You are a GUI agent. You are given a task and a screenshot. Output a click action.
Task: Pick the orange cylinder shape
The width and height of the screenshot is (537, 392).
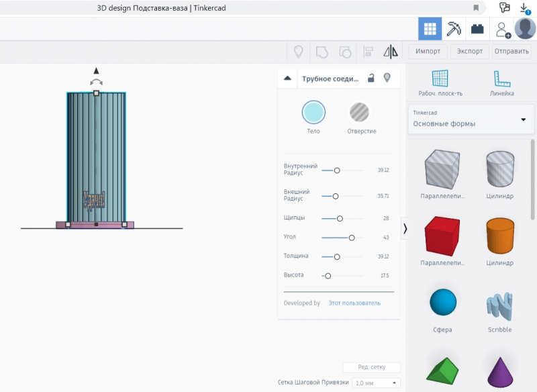pyautogui.click(x=500, y=236)
